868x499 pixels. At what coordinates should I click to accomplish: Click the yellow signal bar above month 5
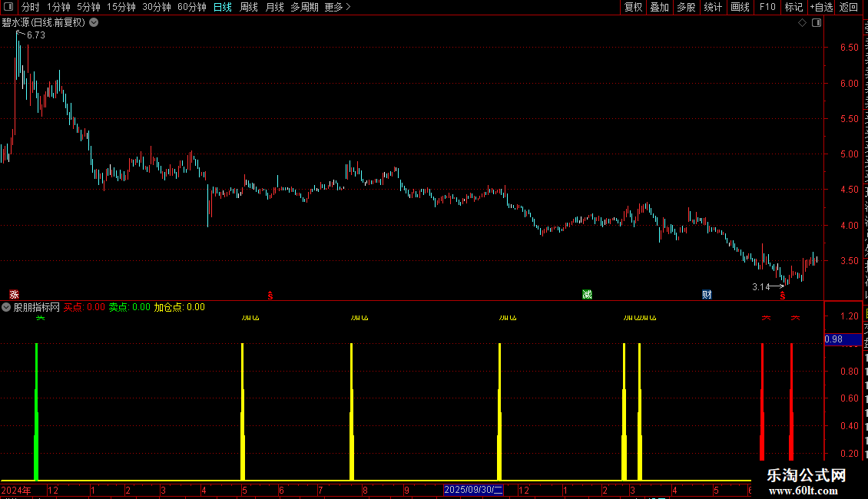click(243, 411)
